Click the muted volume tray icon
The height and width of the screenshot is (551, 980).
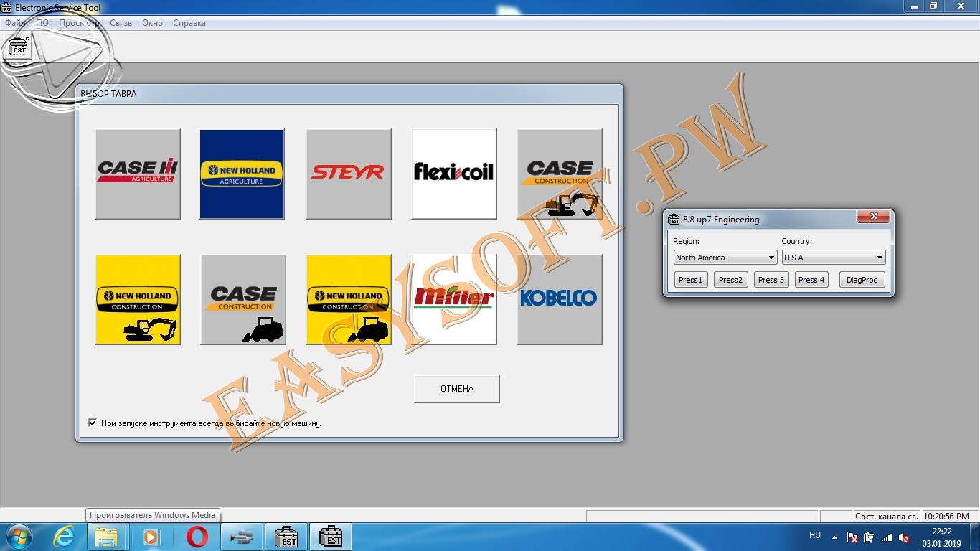pos(905,537)
